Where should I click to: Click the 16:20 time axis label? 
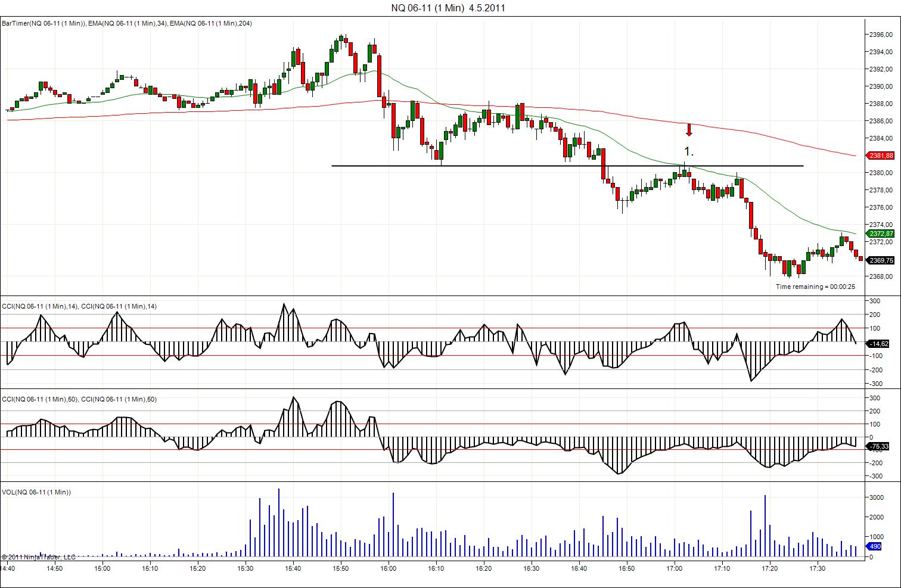(483, 568)
